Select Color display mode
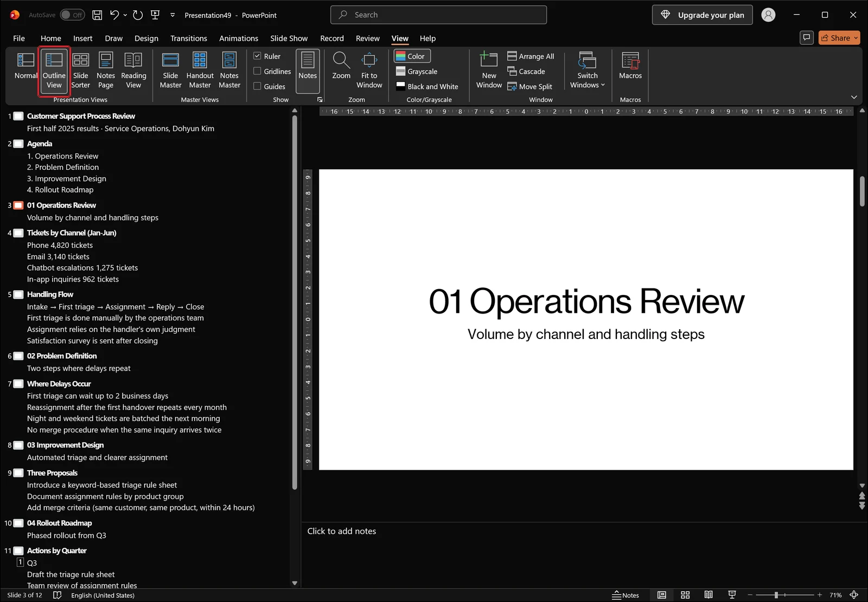868x602 pixels. [412, 56]
